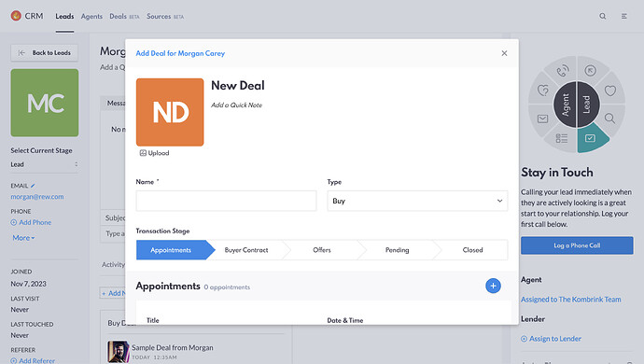Click the deal Name input field
The image size is (644, 364).
(x=226, y=201)
